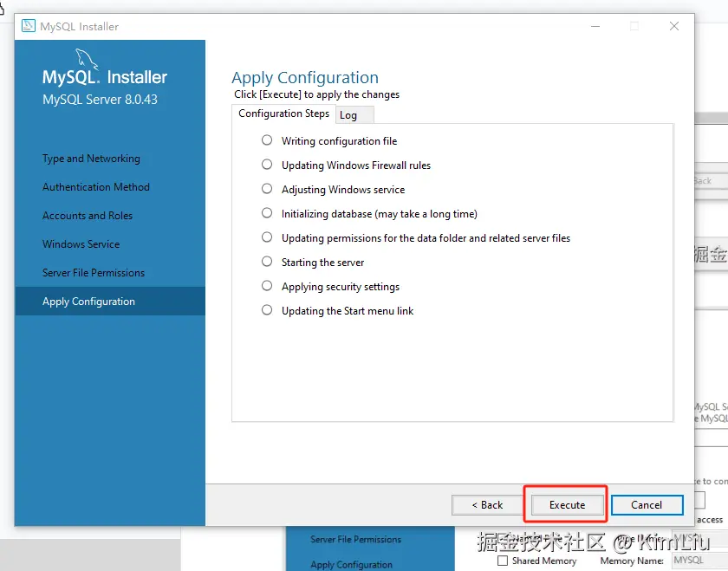Click 'Updating permissions for the data folder' text
The height and width of the screenshot is (571, 728).
(426, 238)
